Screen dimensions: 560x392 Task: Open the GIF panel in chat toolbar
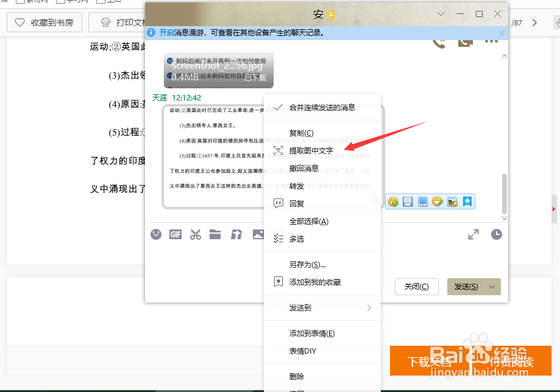coord(175,234)
